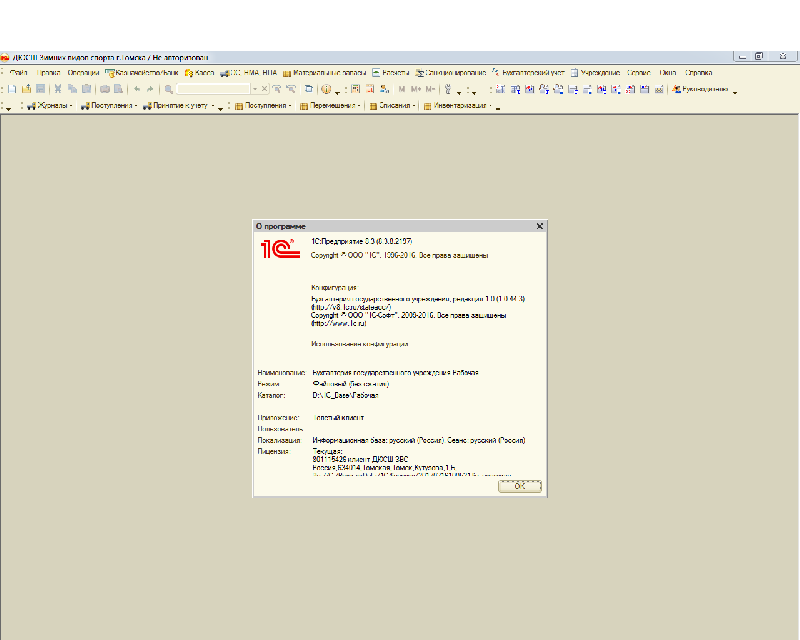Image resolution: width=800 pixels, height=640 pixels.
Task: Click the Print icon in the toolbar
Action: pos(105,89)
